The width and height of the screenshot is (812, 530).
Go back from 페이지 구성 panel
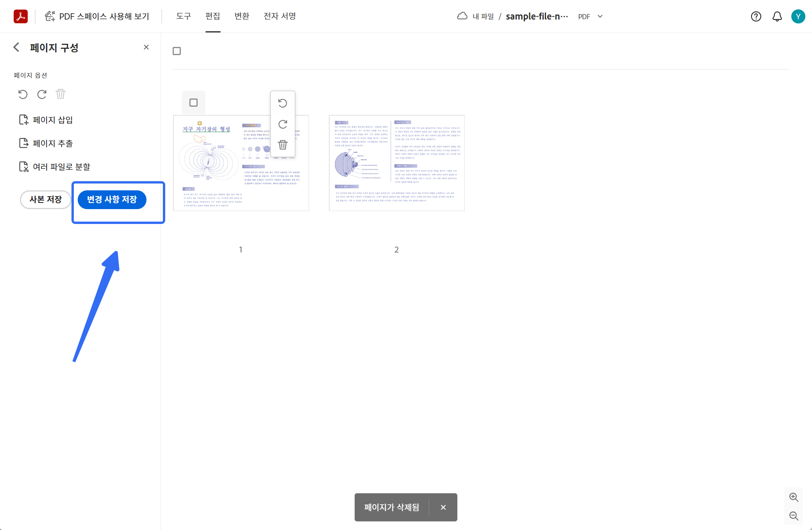16,47
